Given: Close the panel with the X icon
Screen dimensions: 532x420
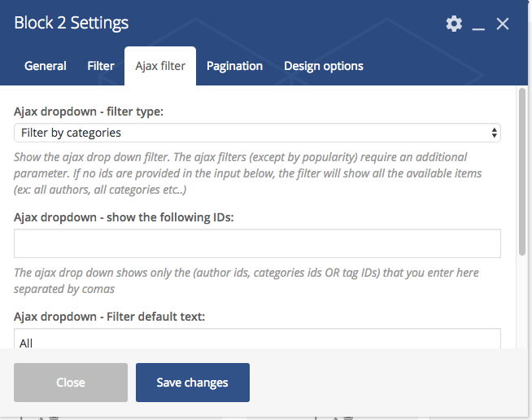Looking at the screenshot, I should coord(503,24).
